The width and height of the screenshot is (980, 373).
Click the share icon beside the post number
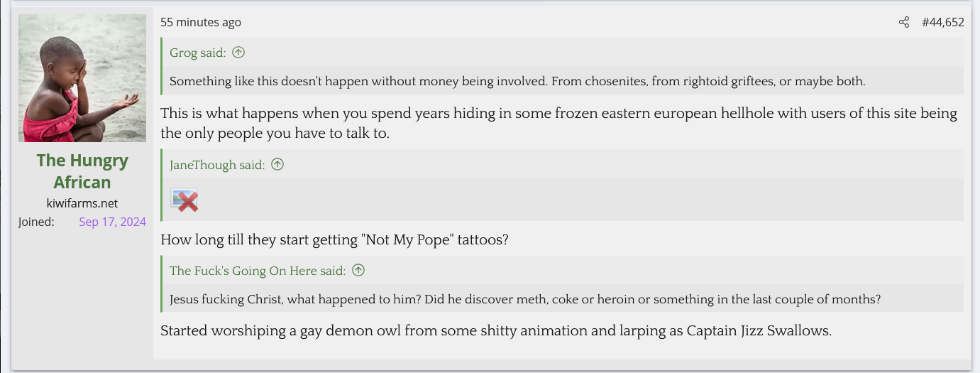click(x=903, y=23)
